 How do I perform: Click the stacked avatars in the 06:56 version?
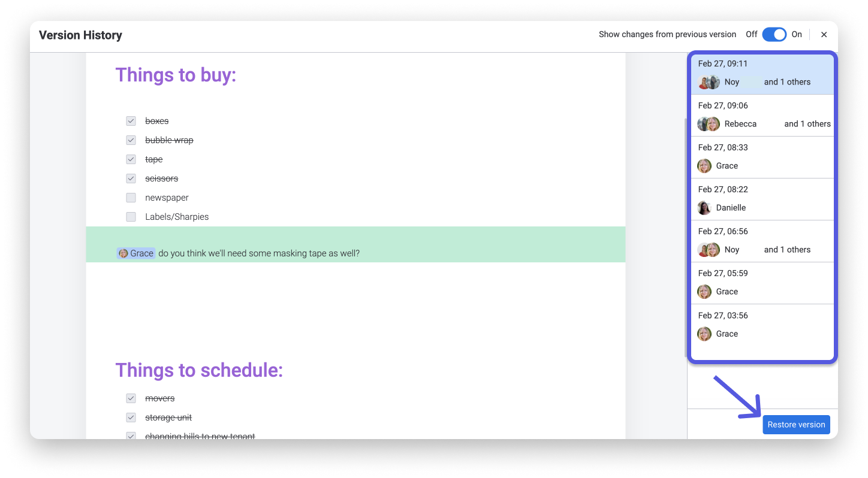tap(709, 250)
